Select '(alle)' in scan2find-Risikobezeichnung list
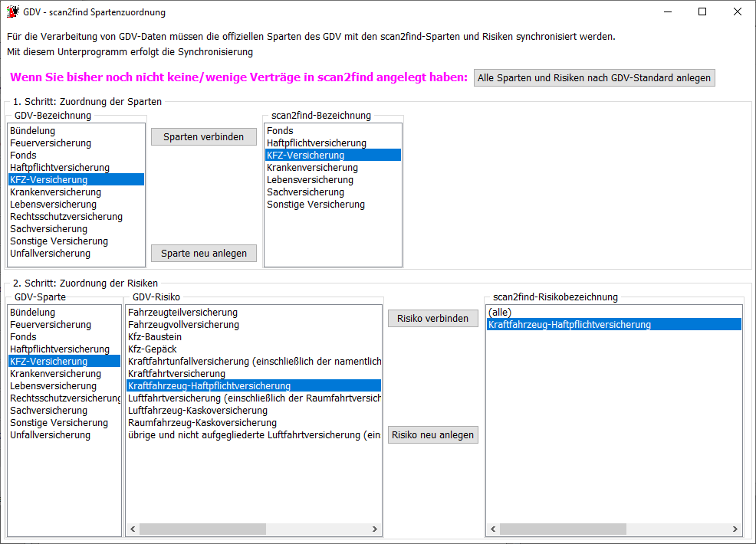The width and height of the screenshot is (756, 544). [x=613, y=313]
